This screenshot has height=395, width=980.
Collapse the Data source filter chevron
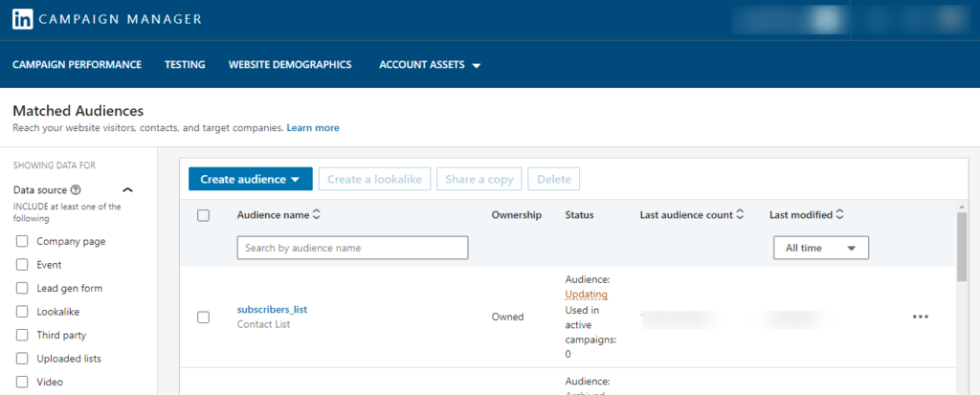tap(127, 190)
